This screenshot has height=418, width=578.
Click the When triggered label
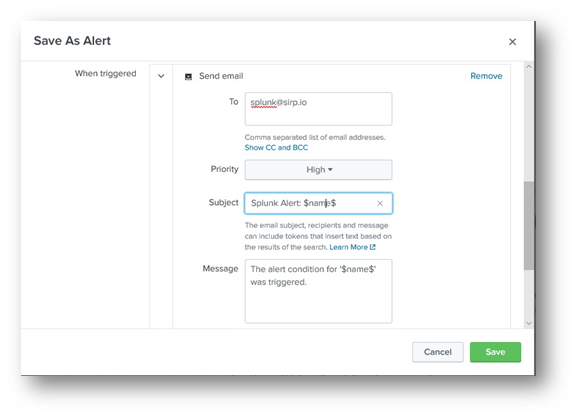(105, 74)
